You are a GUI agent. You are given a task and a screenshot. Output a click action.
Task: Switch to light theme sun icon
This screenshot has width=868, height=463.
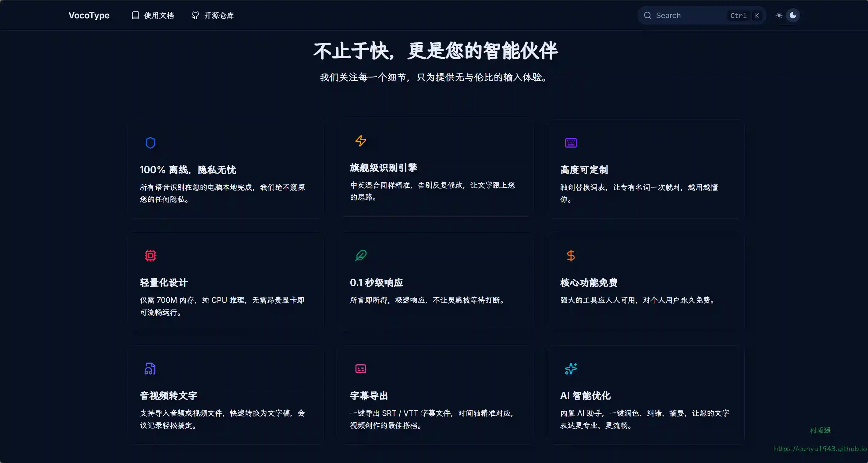[x=779, y=16]
